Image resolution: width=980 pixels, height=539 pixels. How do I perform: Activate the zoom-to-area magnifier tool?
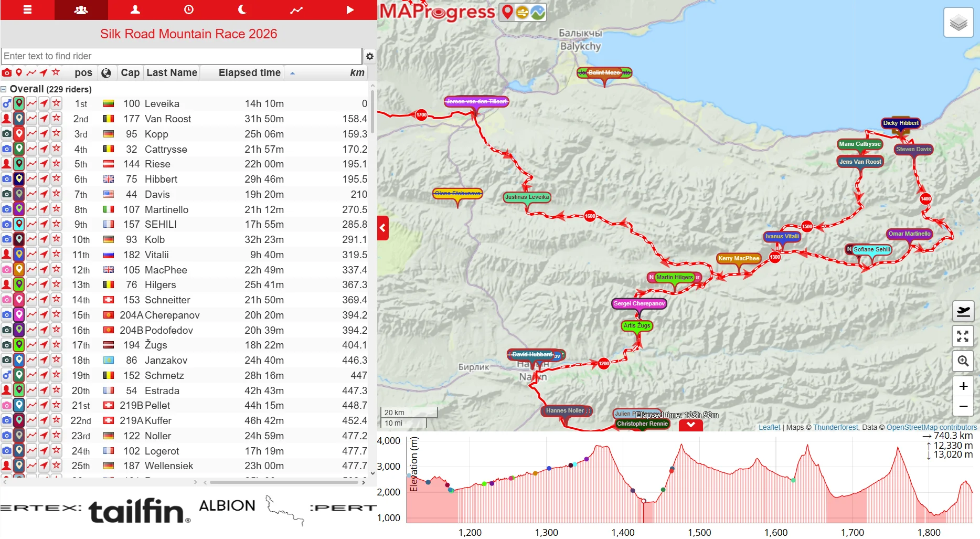pos(963,361)
